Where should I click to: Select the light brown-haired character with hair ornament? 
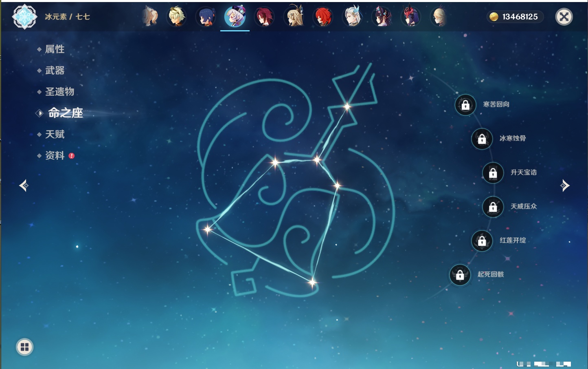[294, 17]
